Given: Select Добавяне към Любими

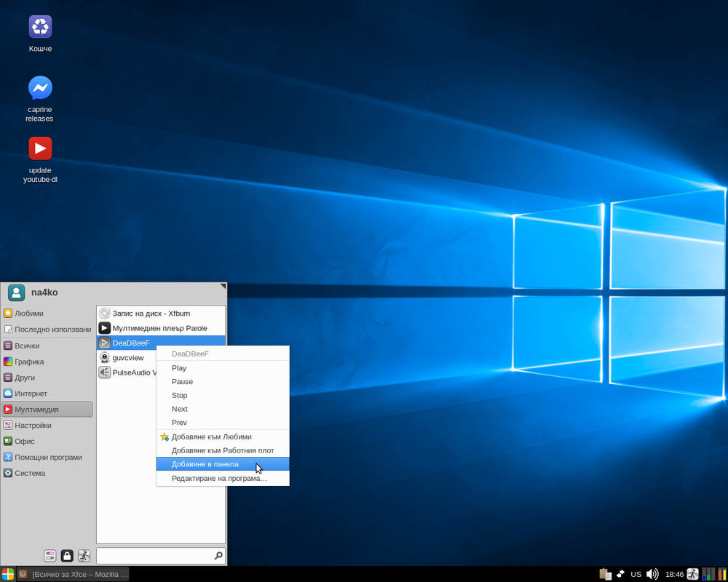Looking at the screenshot, I should [x=223, y=436].
